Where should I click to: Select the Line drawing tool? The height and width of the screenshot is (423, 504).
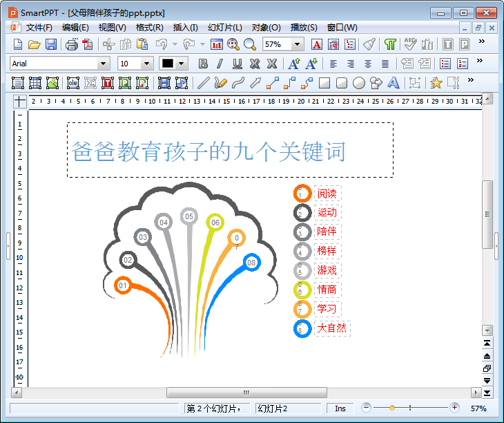[x=203, y=83]
